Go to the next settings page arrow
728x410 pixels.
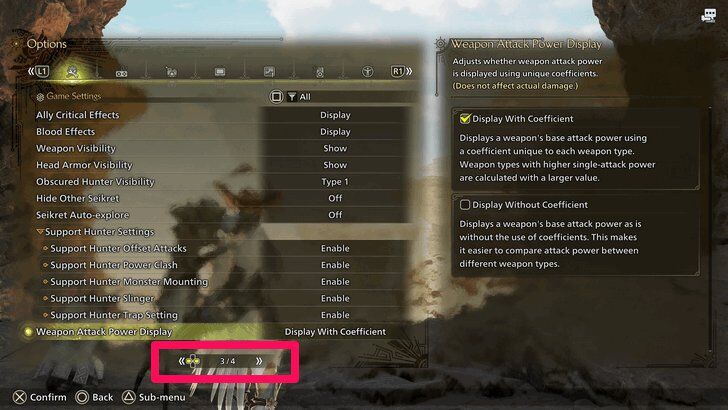pyautogui.click(x=259, y=361)
